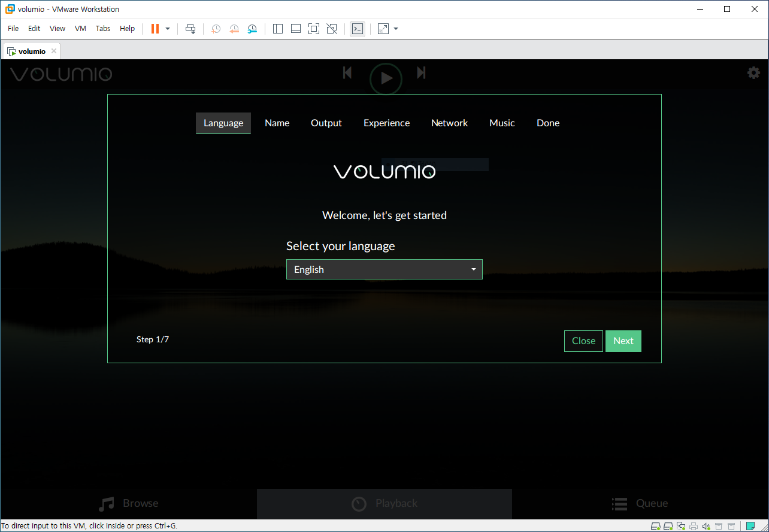The width and height of the screenshot is (769, 532).
Task: Open the English language dropdown
Action: (384, 269)
